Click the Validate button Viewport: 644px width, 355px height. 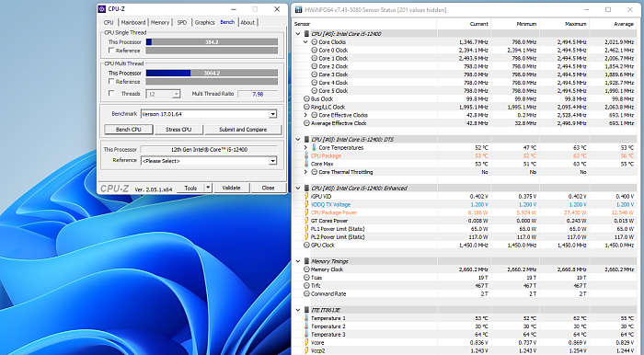[x=231, y=188]
